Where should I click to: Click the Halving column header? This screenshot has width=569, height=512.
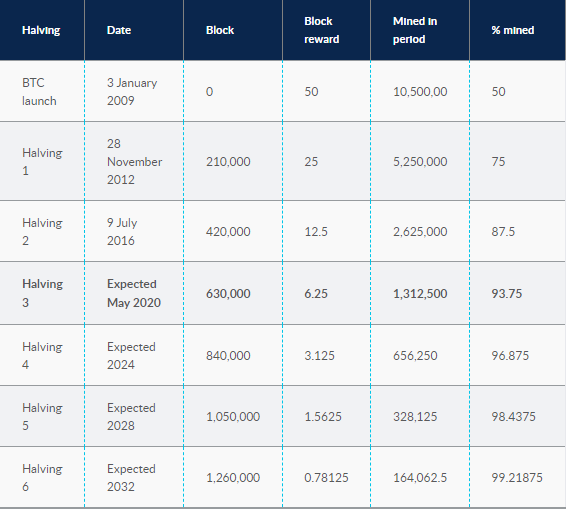(41, 30)
